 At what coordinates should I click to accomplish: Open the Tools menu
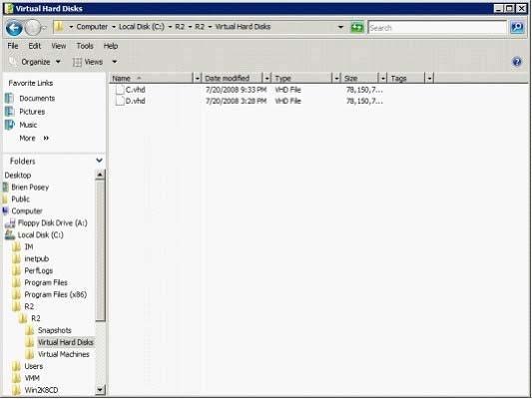click(85, 46)
